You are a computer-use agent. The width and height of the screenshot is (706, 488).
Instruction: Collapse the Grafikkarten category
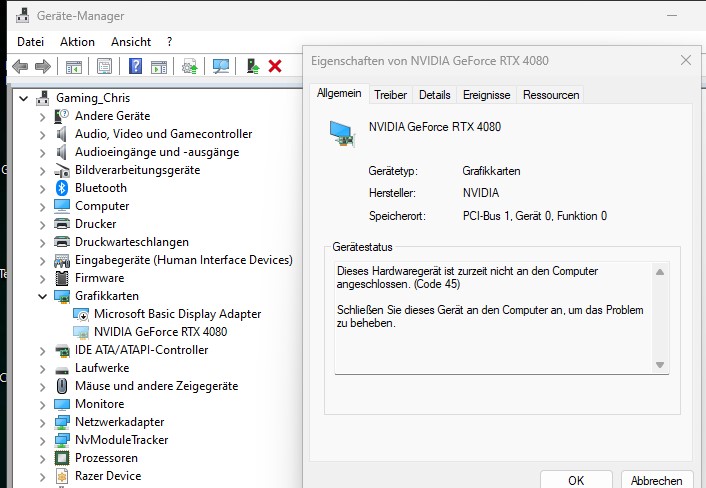coord(42,296)
